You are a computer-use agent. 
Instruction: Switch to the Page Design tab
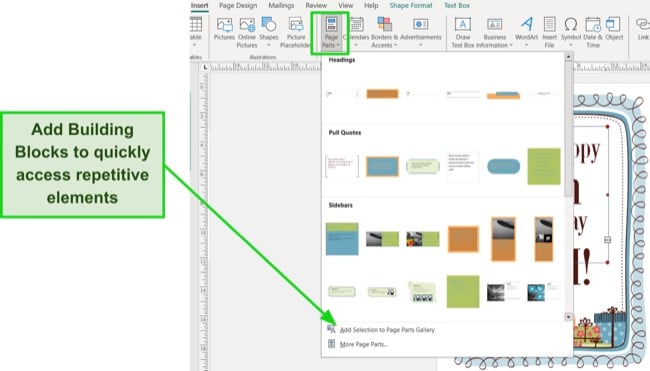(x=238, y=5)
